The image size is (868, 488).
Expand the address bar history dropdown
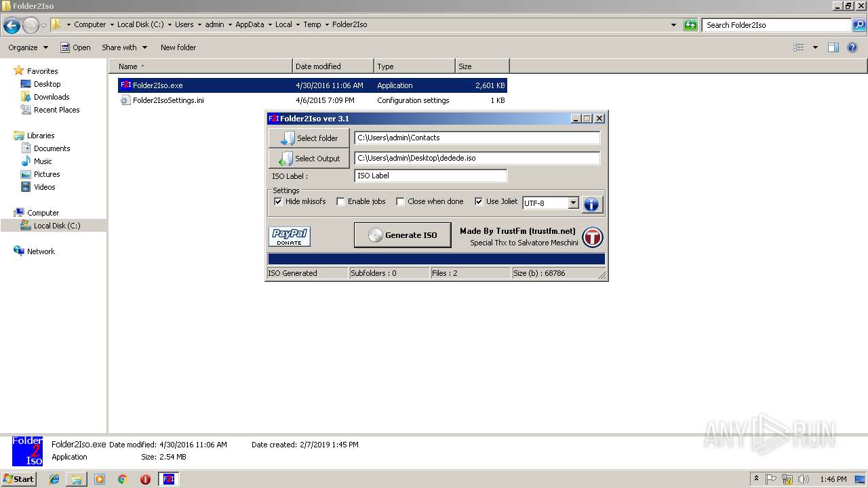673,25
